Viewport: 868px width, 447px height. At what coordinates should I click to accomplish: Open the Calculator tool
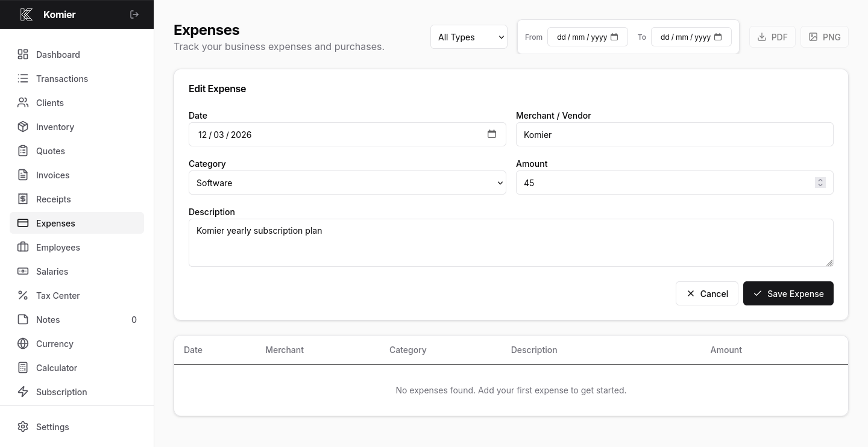(56, 367)
